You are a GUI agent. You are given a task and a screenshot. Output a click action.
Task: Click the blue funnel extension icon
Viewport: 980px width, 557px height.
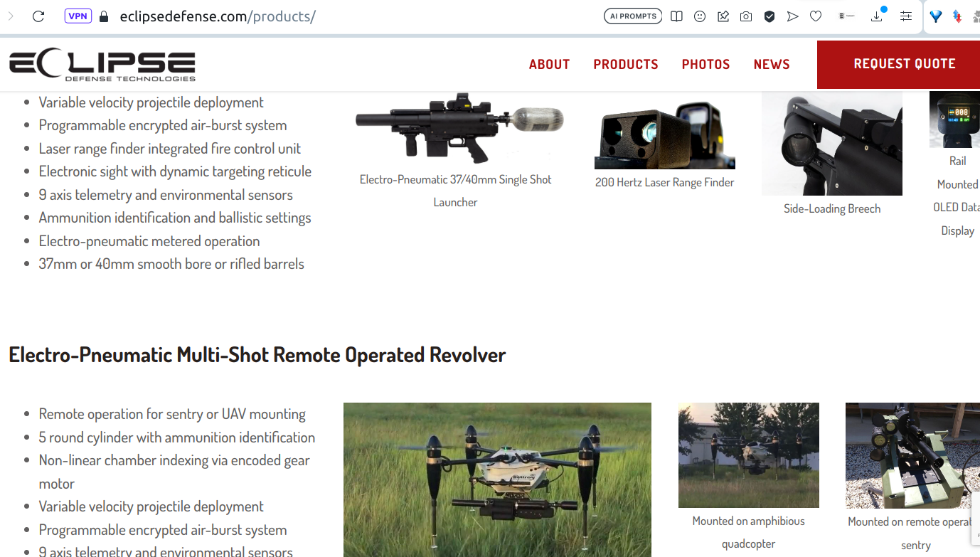point(936,16)
